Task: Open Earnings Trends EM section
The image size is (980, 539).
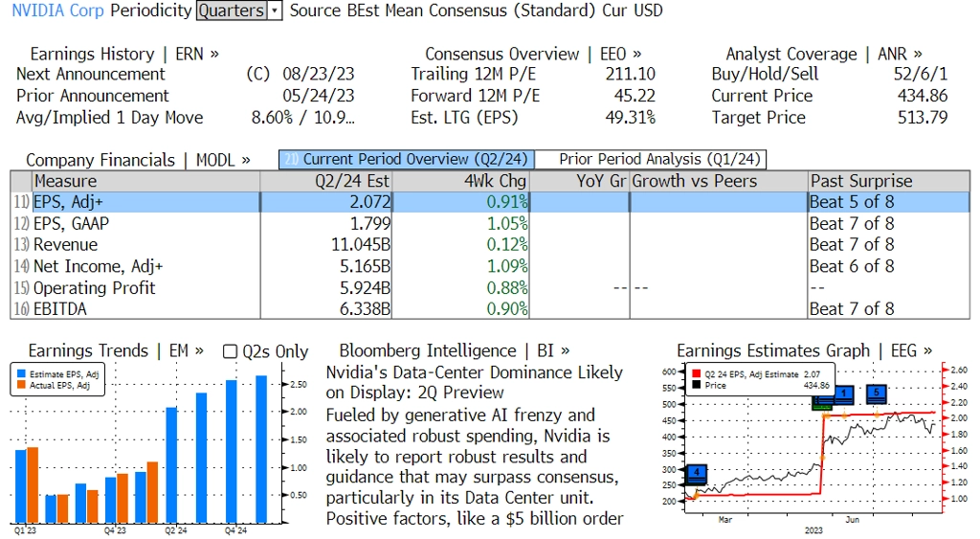Action: (x=116, y=350)
